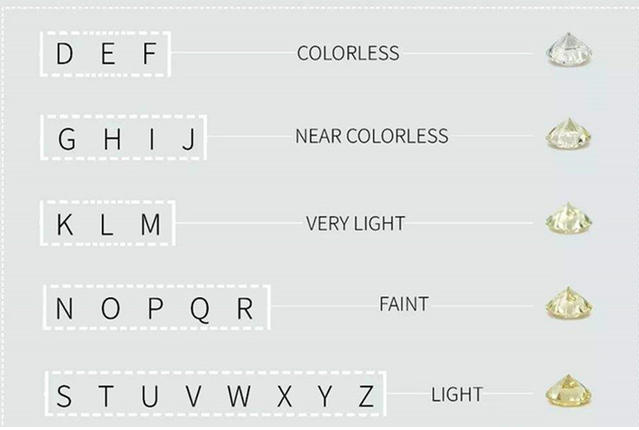This screenshot has height=430, width=639.
Task: Click the letter K grade
Action: click(x=65, y=225)
